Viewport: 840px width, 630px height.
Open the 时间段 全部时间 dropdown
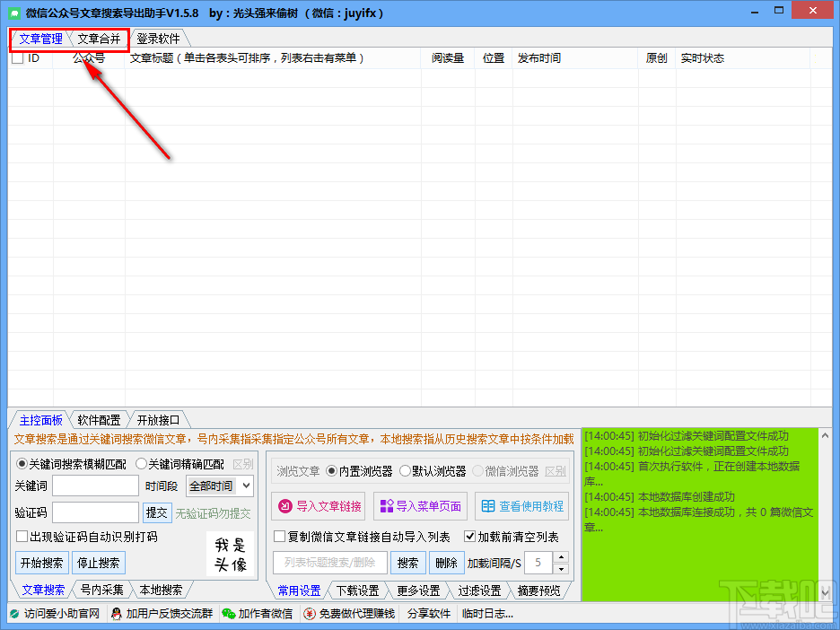(x=220, y=486)
